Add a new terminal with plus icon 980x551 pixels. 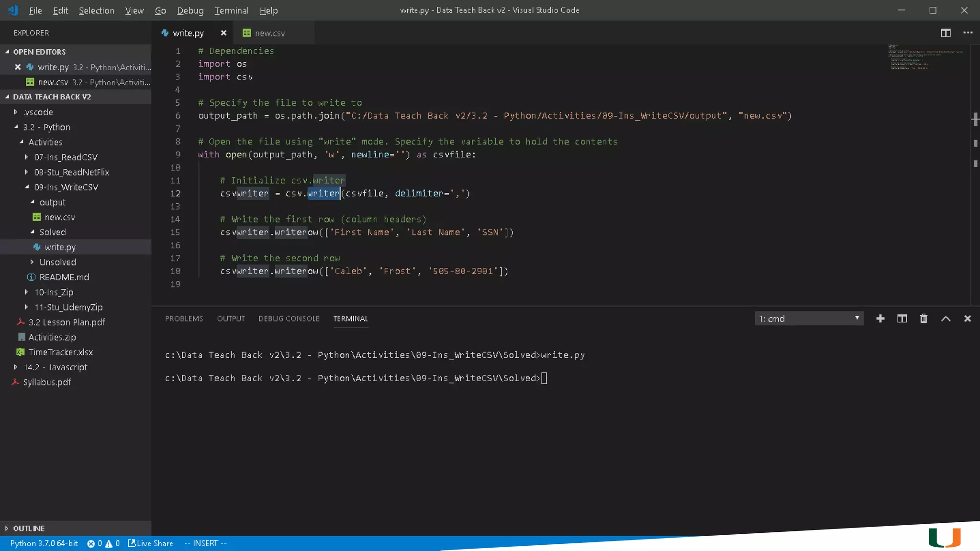[x=880, y=319]
